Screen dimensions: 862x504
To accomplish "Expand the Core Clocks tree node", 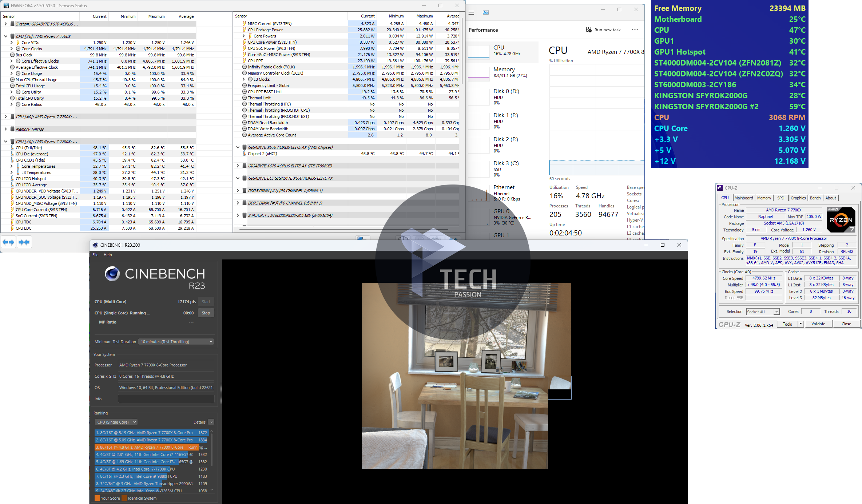I will point(12,49).
